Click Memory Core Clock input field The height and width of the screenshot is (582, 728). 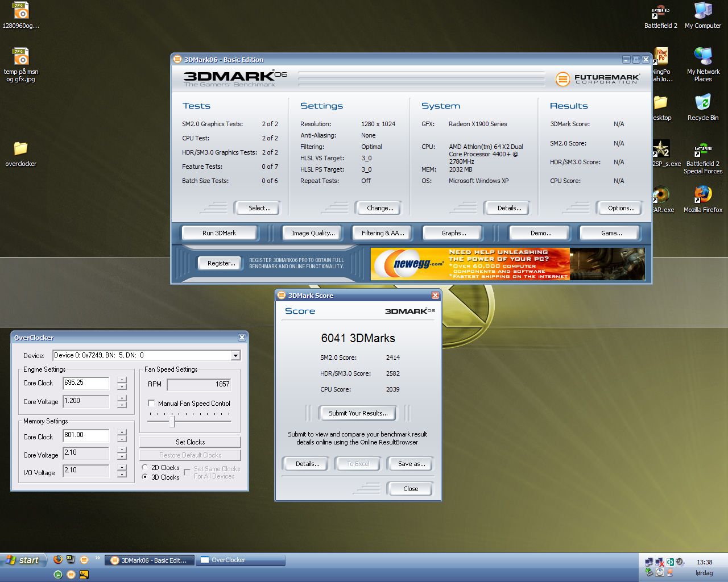86,435
